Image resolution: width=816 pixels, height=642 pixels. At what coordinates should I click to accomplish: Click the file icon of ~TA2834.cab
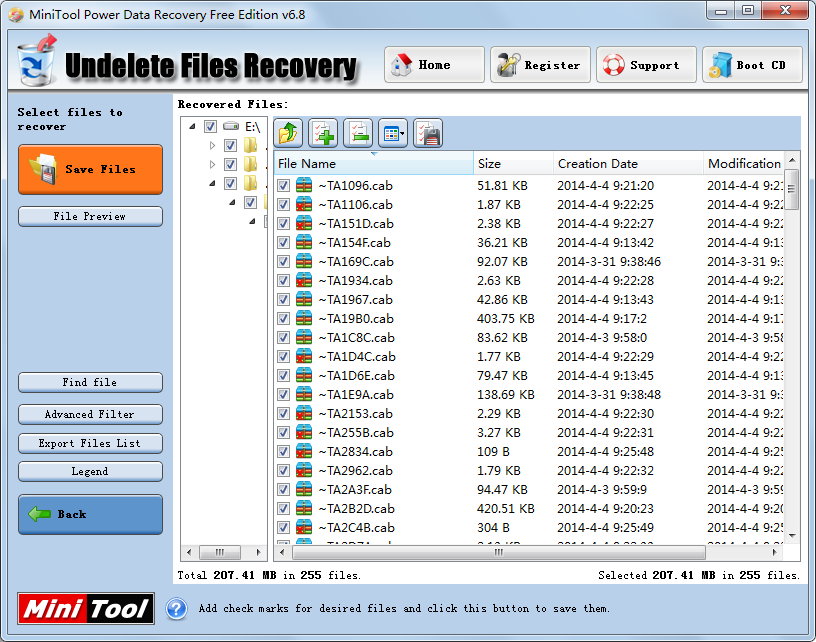point(304,452)
